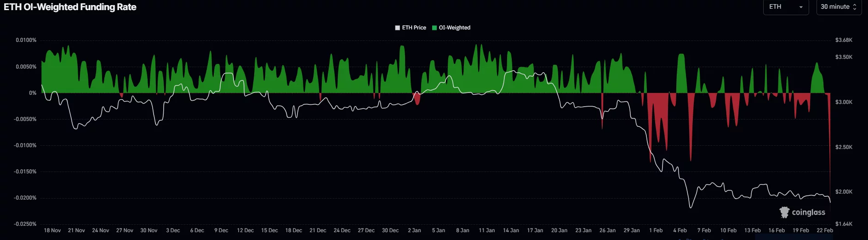Select the 9 Dec date label
The height and width of the screenshot is (240, 868).
221,230
